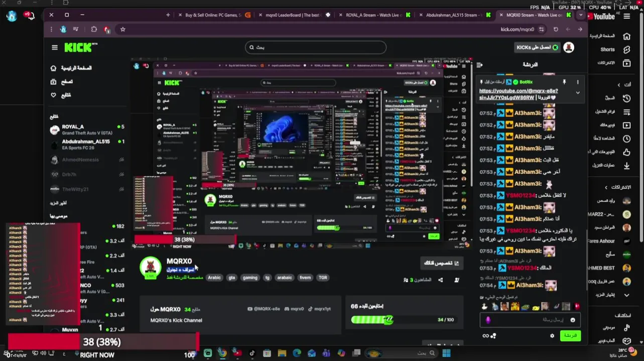Open the Kick profile avatar menu
Image resolution: width=644 pixels, height=361 pixels.
[568, 47]
